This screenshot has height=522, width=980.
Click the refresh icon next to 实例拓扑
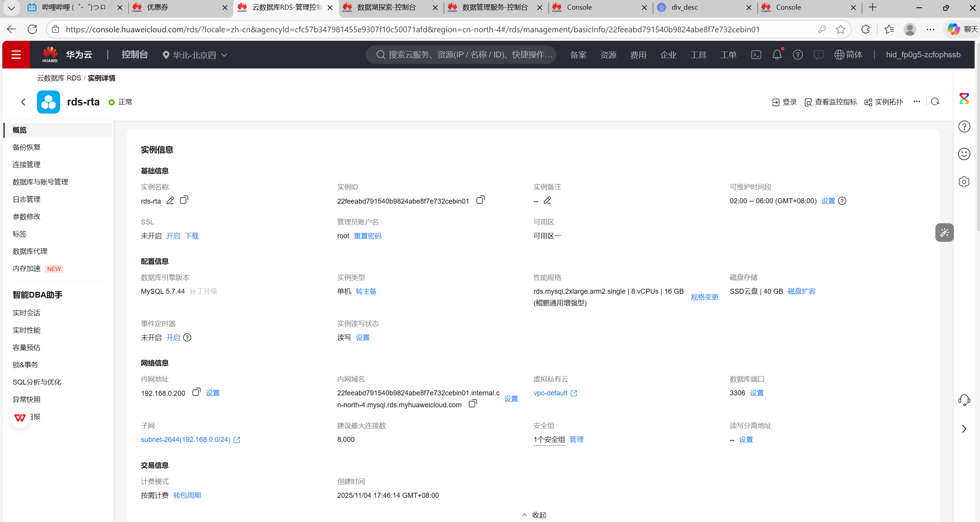935,102
